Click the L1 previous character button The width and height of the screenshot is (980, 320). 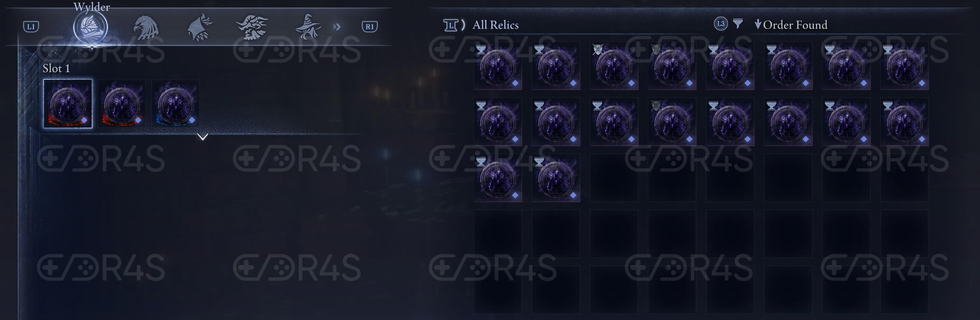tap(31, 27)
